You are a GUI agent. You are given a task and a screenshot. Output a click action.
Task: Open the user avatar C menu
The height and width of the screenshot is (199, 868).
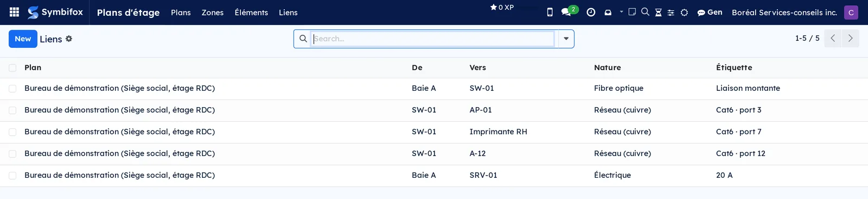pos(851,12)
